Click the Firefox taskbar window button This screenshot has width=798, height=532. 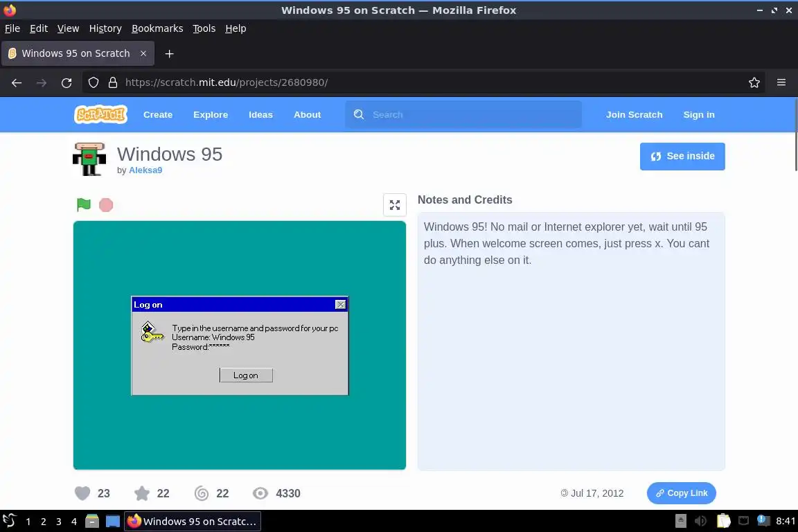(x=193, y=521)
